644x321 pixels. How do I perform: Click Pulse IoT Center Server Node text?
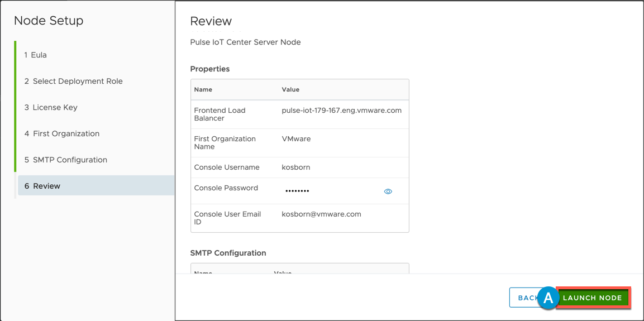click(x=246, y=42)
